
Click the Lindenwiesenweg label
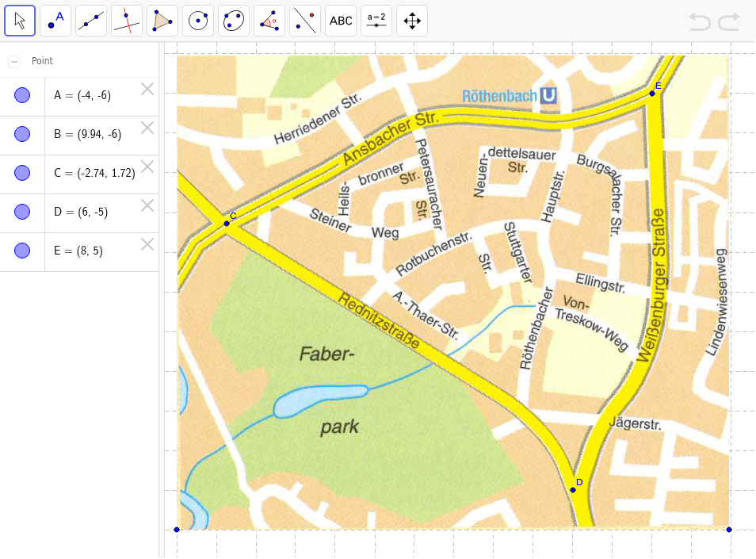pos(717,302)
